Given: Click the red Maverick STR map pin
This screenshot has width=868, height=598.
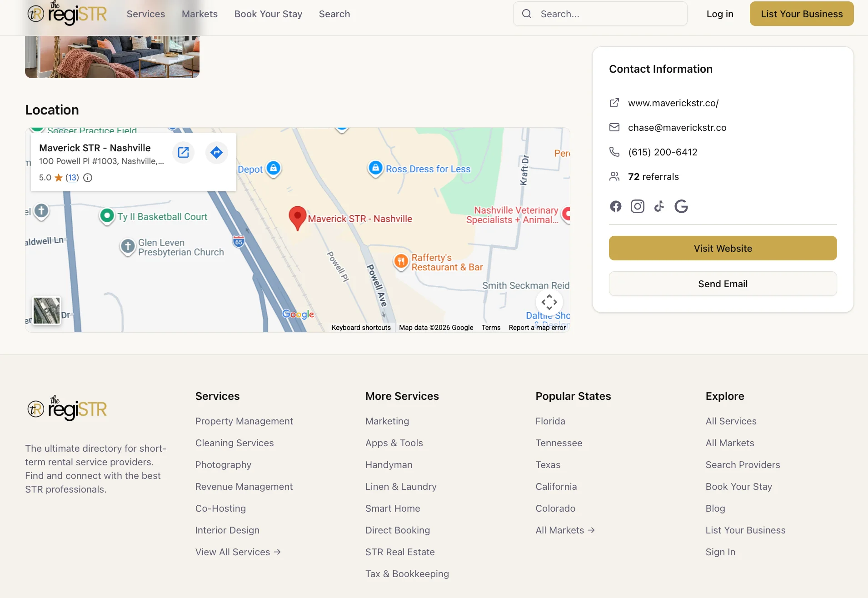Looking at the screenshot, I should tap(297, 218).
